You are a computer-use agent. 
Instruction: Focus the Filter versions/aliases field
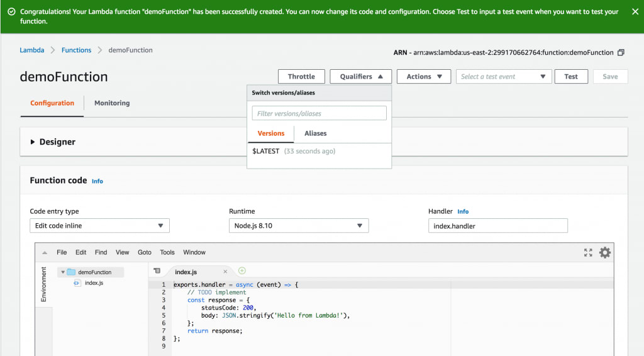coord(319,113)
